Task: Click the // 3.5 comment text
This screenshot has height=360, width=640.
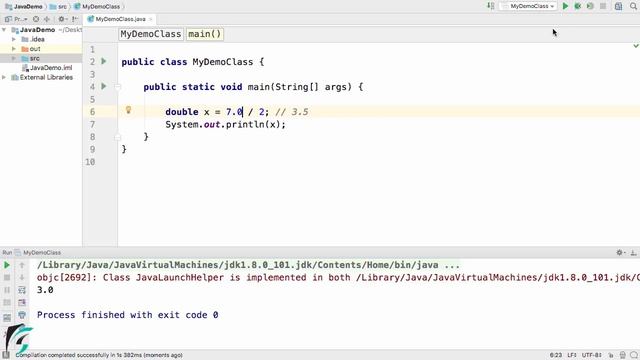Action: [292, 112]
